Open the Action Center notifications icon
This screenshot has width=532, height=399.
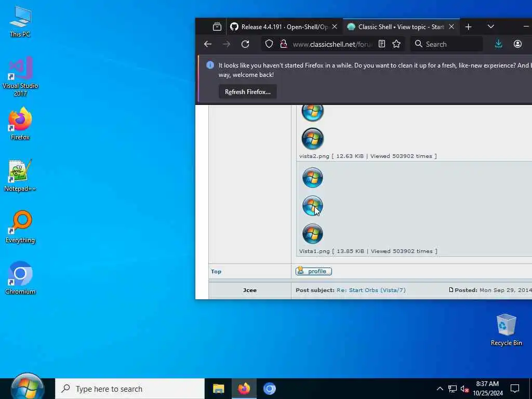(x=515, y=389)
